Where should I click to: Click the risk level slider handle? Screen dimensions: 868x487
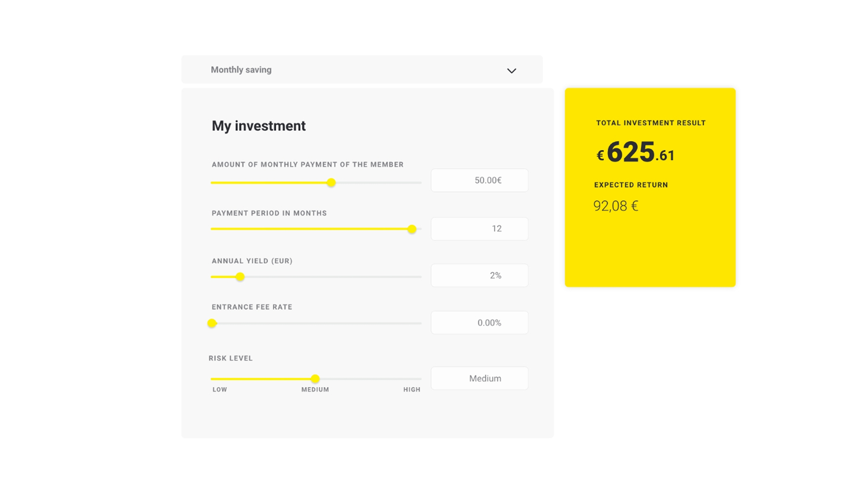pyautogui.click(x=315, y=379)
